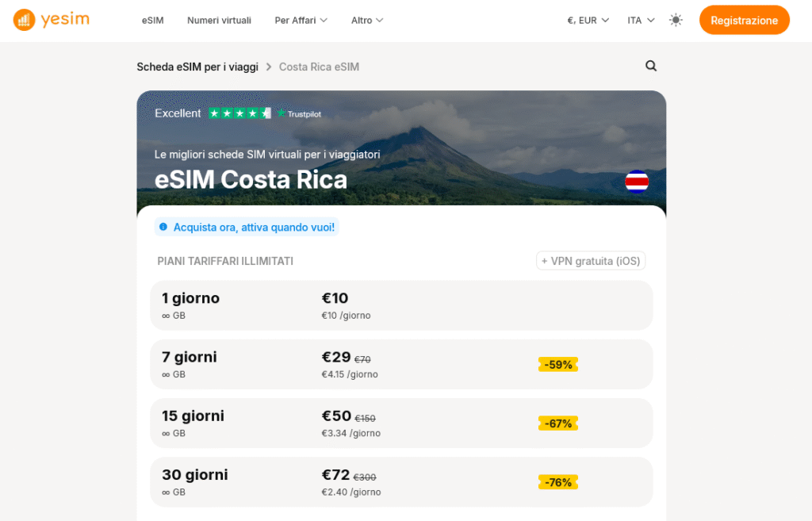Open the '€, EUR' currency dropdown

(x=587, y=20)
